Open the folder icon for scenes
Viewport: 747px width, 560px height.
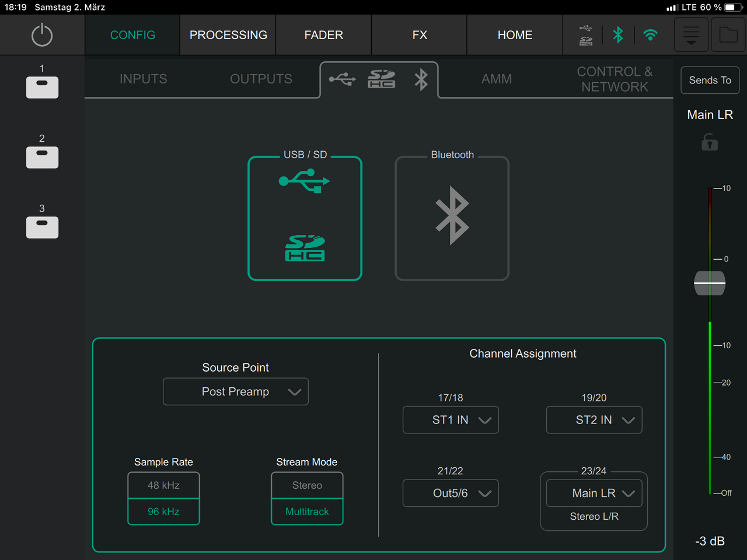[x=728, y=35]
